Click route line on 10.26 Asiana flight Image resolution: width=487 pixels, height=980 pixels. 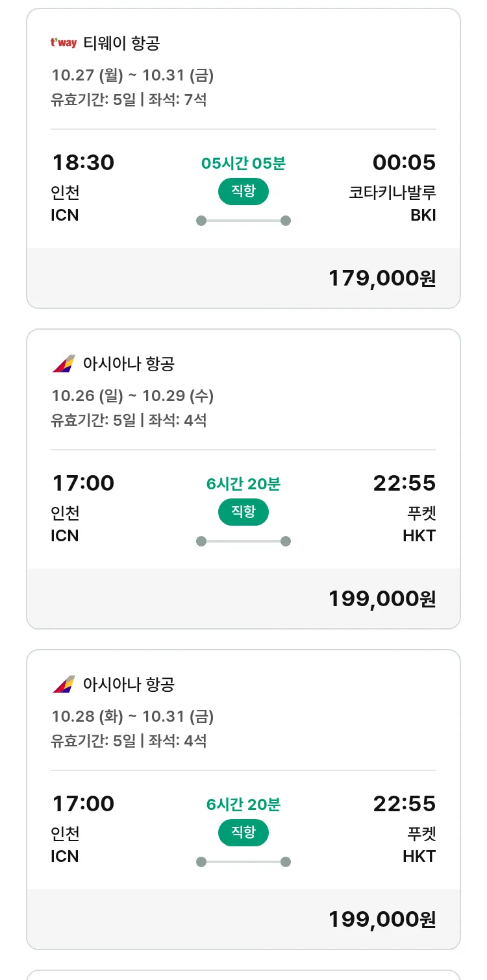pos(243,541)
